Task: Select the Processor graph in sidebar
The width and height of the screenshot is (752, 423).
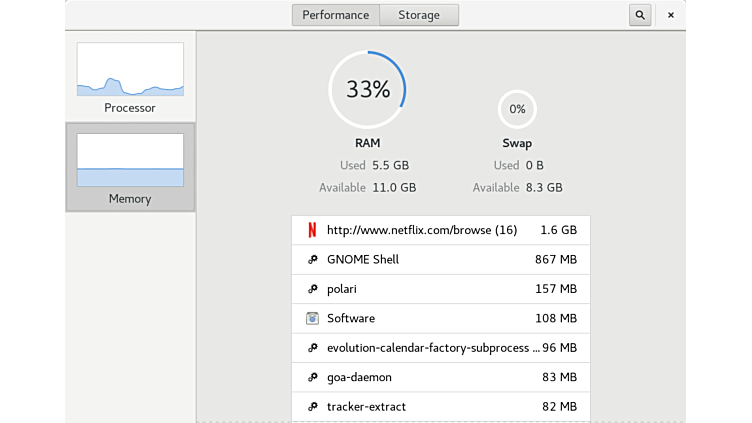Action: coord(130,77)
